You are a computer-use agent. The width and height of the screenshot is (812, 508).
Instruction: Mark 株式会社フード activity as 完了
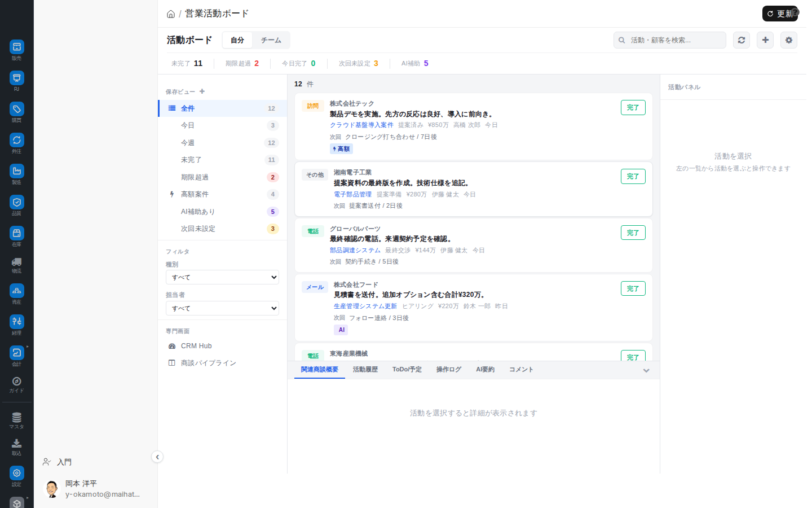(x=633, y=288)
